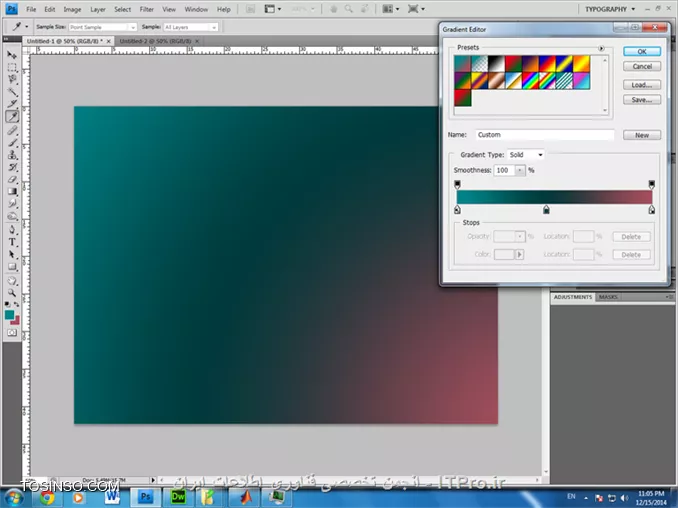Screen dimensions: 678x508
Task: Select the Zoom tool in toolbox
Action: (x=12, y=293)
